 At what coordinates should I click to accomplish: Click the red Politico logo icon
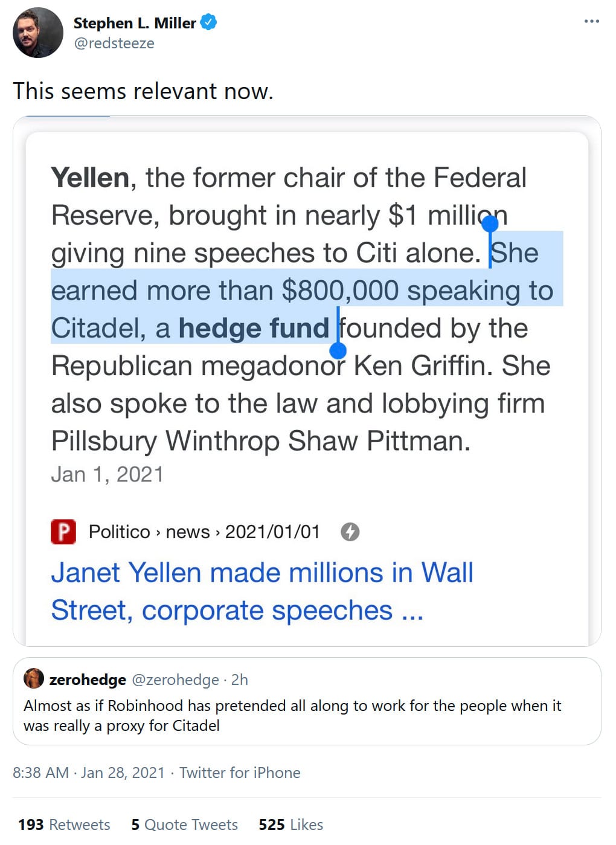[63, 532]
